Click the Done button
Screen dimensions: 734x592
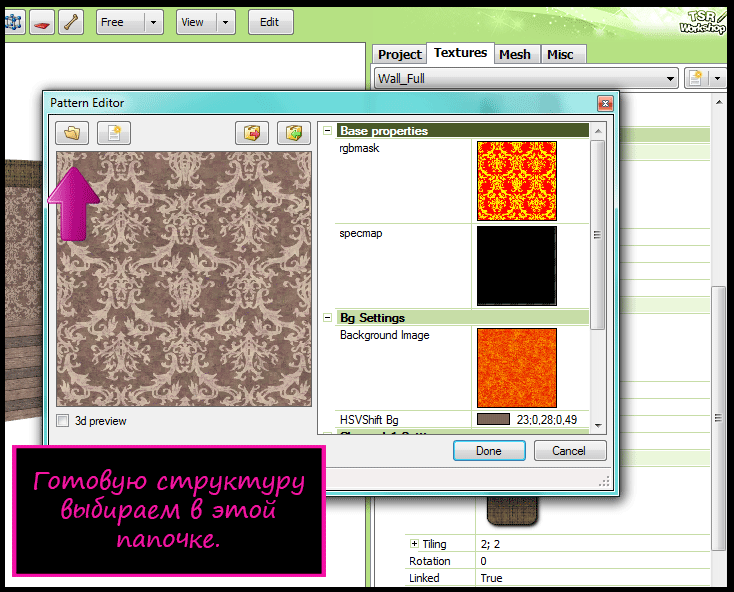[x=489, y=451]
